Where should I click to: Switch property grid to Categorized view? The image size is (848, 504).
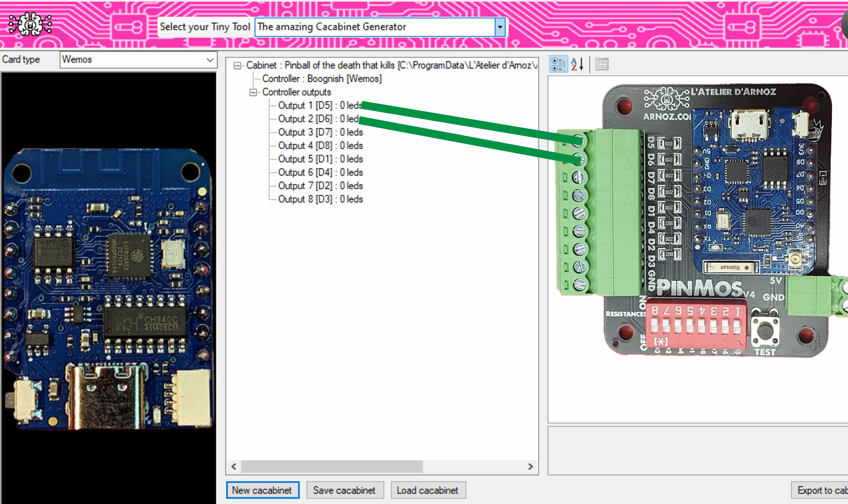558,64
